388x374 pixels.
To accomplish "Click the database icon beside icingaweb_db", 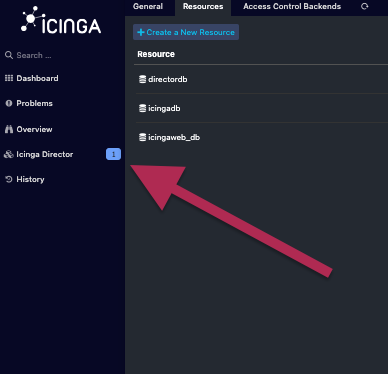I will point(142,137).
